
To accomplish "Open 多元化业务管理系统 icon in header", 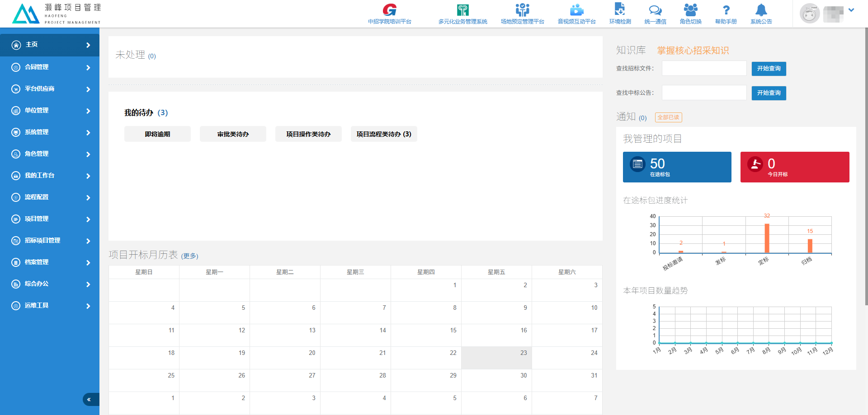I will coord(462,10).
